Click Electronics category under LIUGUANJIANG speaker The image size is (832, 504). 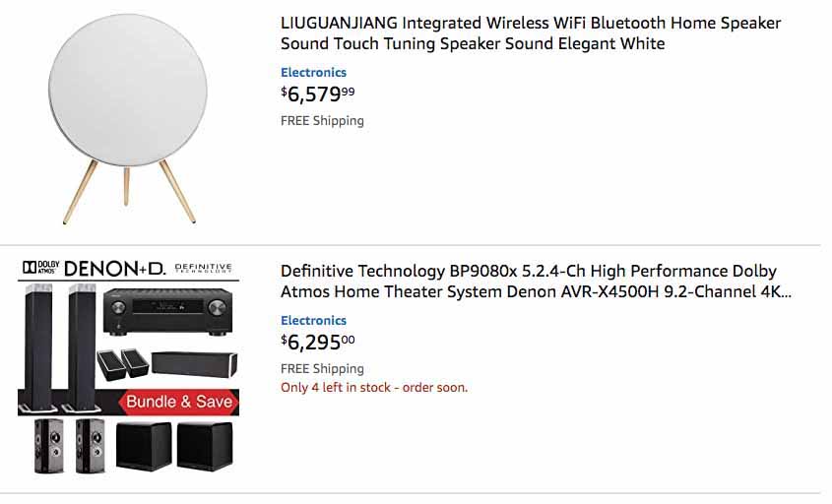point(313,72)
